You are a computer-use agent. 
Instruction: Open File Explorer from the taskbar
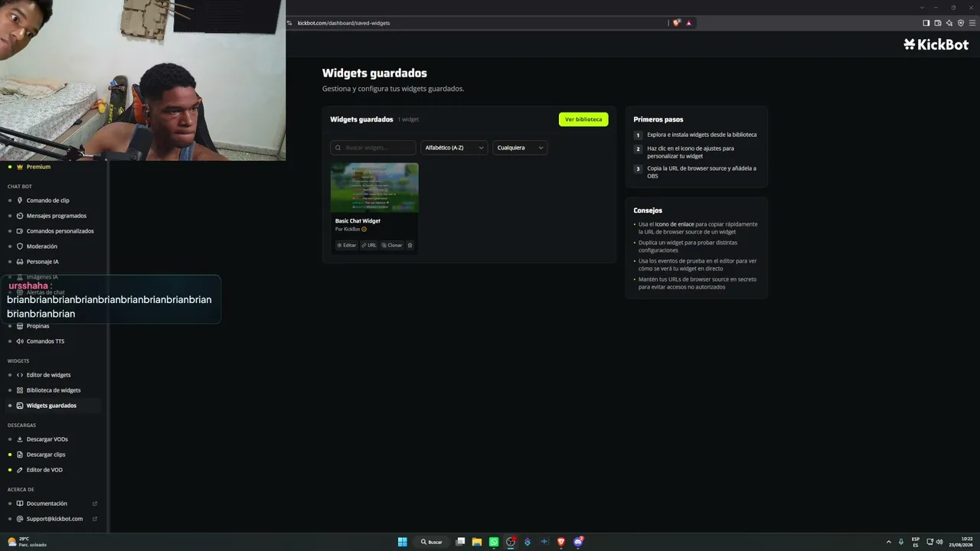pos(477,542)
